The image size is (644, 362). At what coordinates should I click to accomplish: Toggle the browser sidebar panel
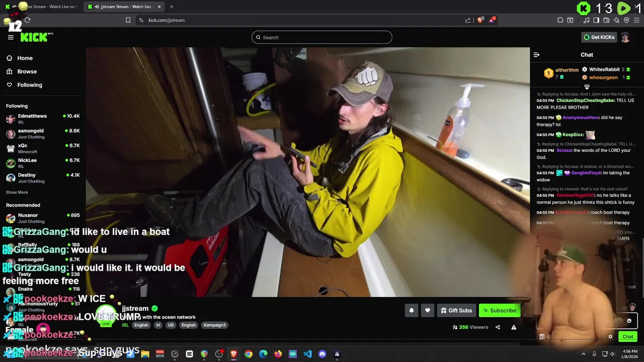596,20
